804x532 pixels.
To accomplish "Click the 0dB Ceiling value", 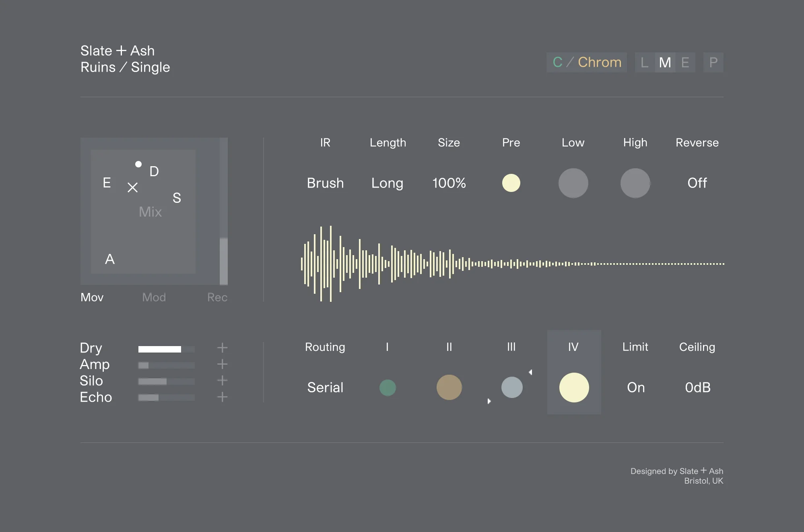I will click(x=697, y=388).
